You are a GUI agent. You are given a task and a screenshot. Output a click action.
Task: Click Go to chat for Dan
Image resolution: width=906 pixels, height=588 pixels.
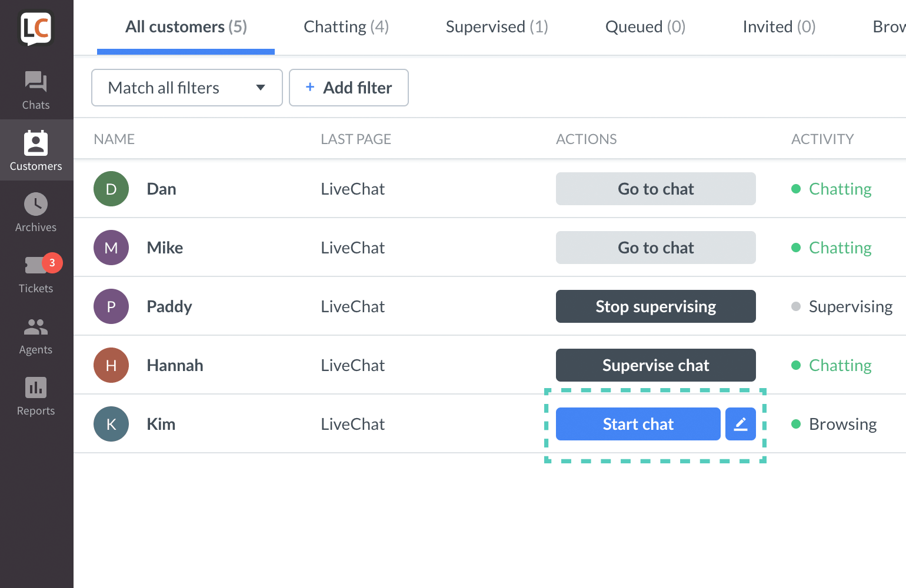(655, 189)
